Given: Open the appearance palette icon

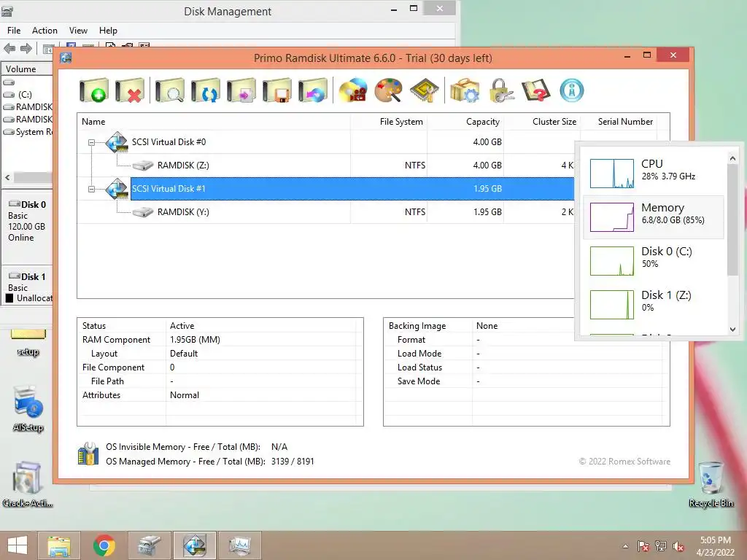Looking at the screenshot, I should click(x=388, y=90).
